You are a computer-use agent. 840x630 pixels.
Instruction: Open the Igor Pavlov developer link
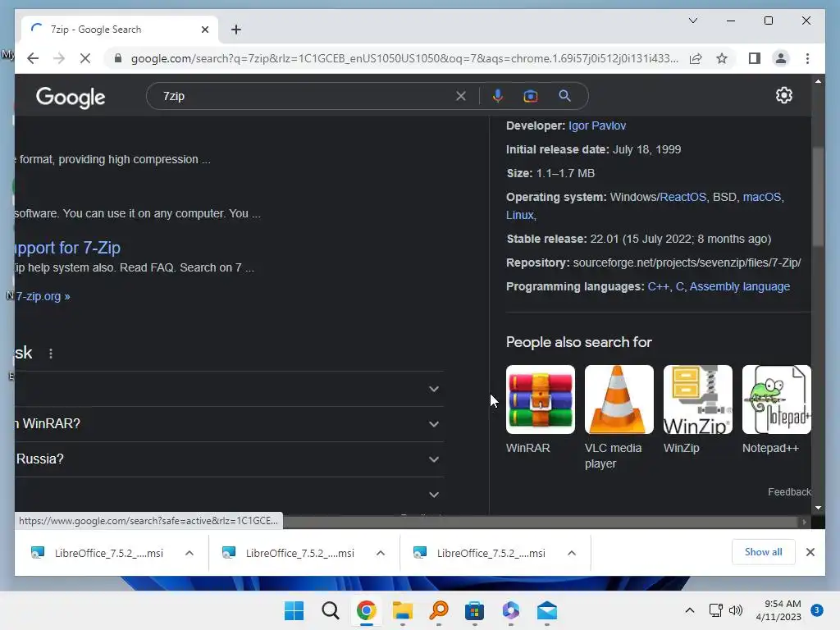pyautogui.click(x=597, y=126)
